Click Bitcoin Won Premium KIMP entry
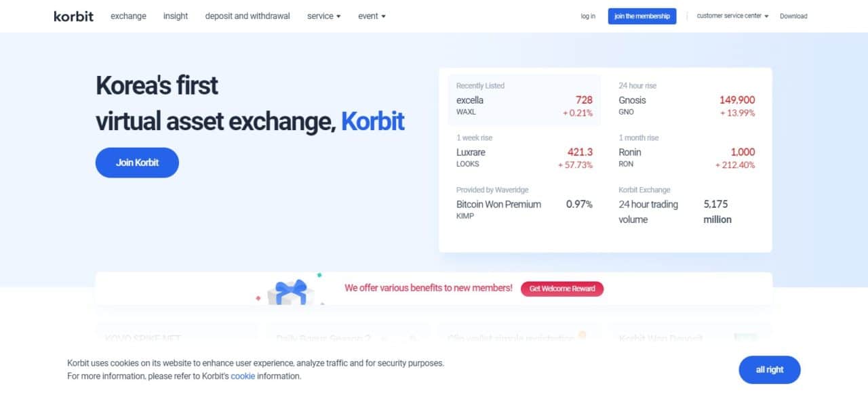 click(524, 205)
